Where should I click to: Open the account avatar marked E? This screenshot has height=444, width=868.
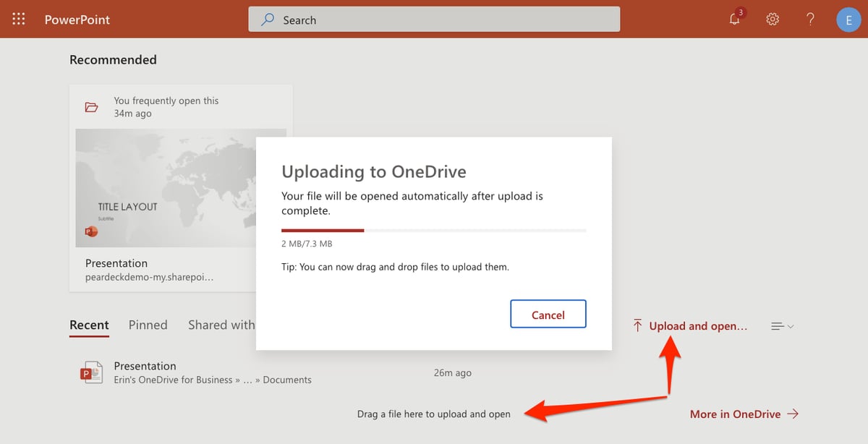(x=849, y=20)
